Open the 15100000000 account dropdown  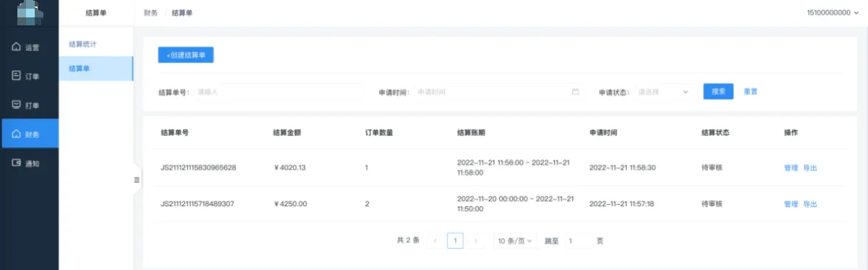pos(833,13)
